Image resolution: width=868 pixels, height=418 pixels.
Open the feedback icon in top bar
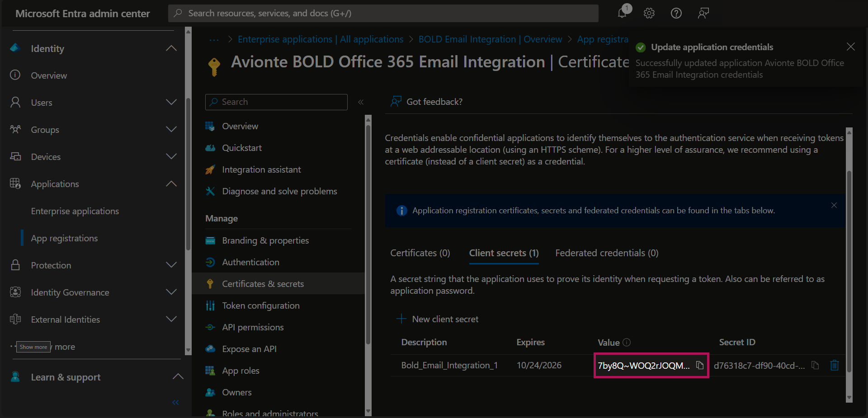[x=703, y=13]
